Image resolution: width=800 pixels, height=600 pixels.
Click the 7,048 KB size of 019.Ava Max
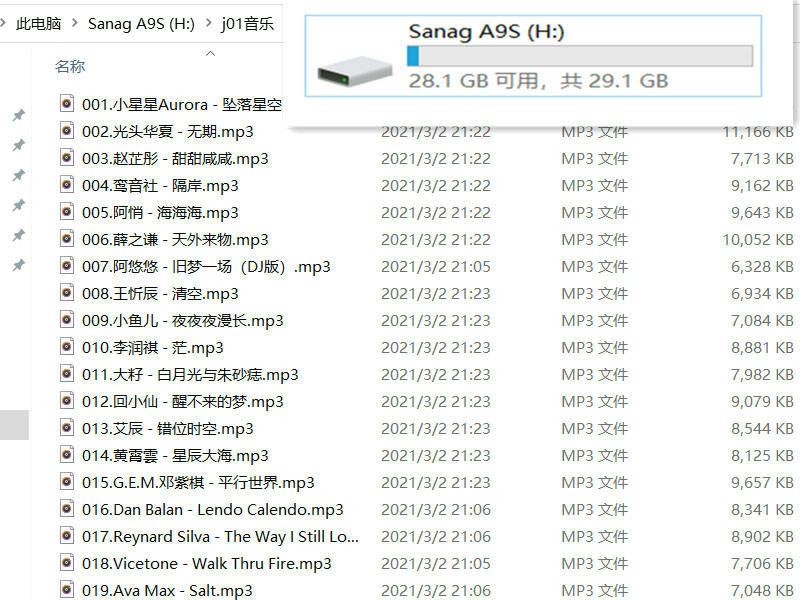tap(762, 591)
